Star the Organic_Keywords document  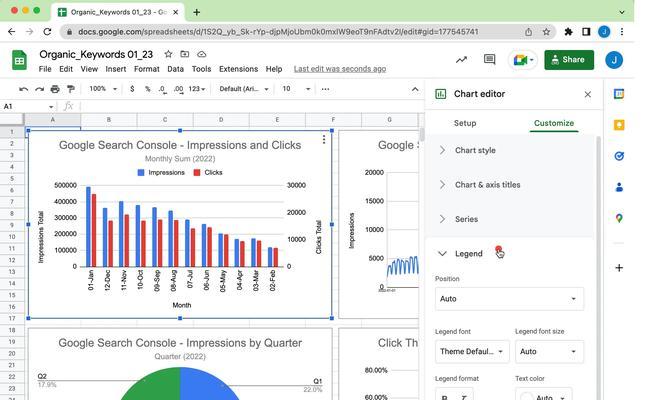pos(168,54)
